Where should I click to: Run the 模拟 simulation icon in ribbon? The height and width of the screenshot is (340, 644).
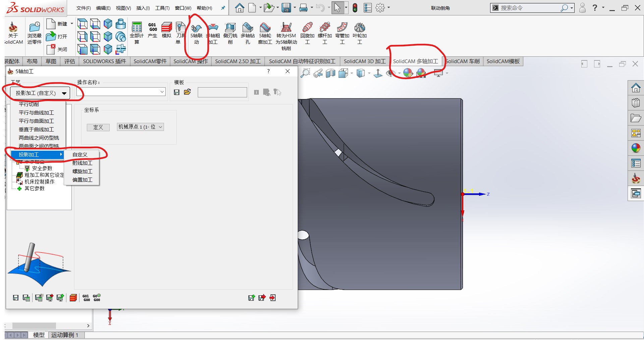(167, 30)
